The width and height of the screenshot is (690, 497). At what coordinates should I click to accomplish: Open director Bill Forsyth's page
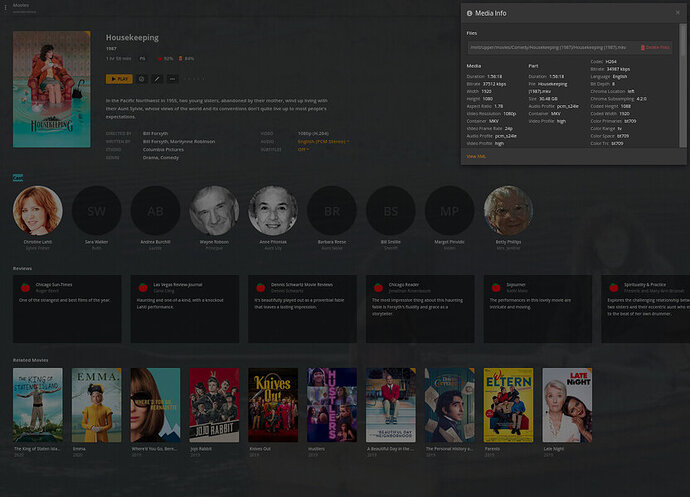pyautogui.click(x=155, y=133)
